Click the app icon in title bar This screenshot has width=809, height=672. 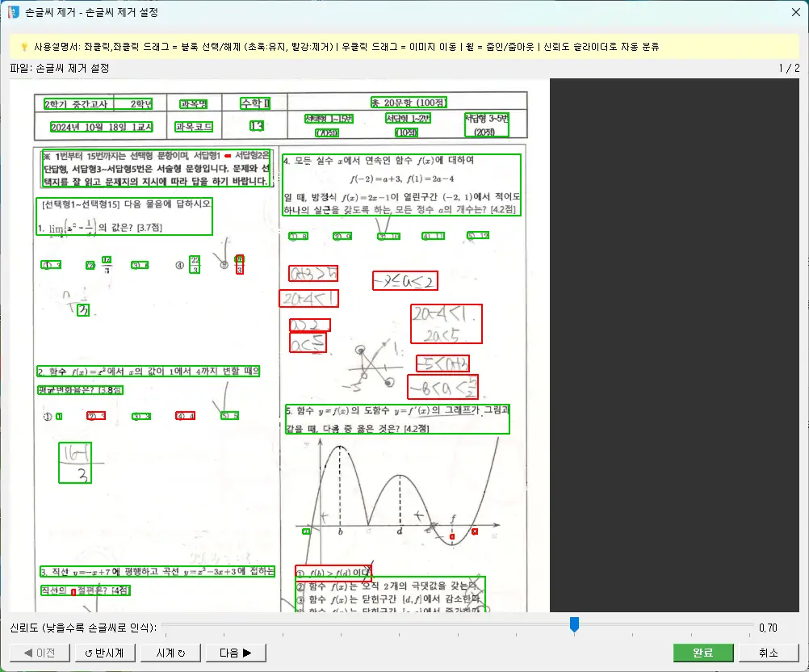[x=13, y=13]
